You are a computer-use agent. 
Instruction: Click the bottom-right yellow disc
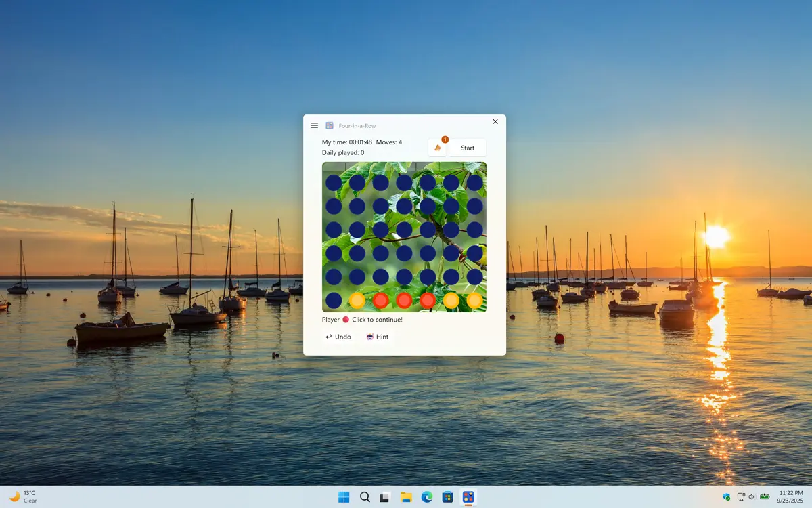coord(474,300)
